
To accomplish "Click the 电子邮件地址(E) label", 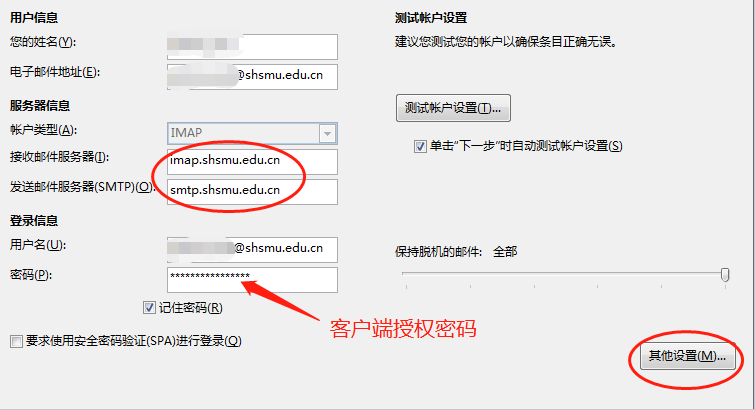I will (55, 72).
